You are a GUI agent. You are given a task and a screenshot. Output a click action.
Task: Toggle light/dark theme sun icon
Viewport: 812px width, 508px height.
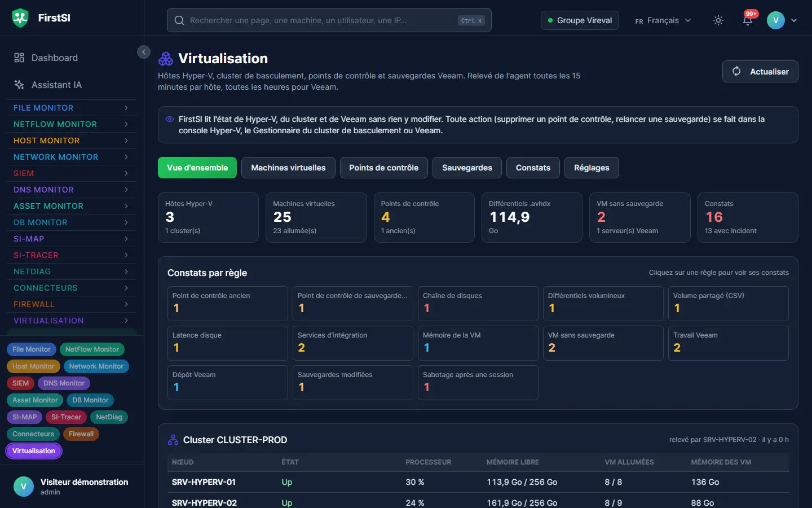(x=718, y=20)
